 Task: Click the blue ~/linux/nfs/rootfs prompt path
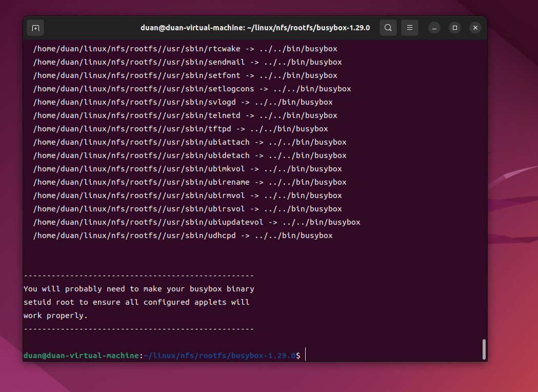tap(220, 356)
